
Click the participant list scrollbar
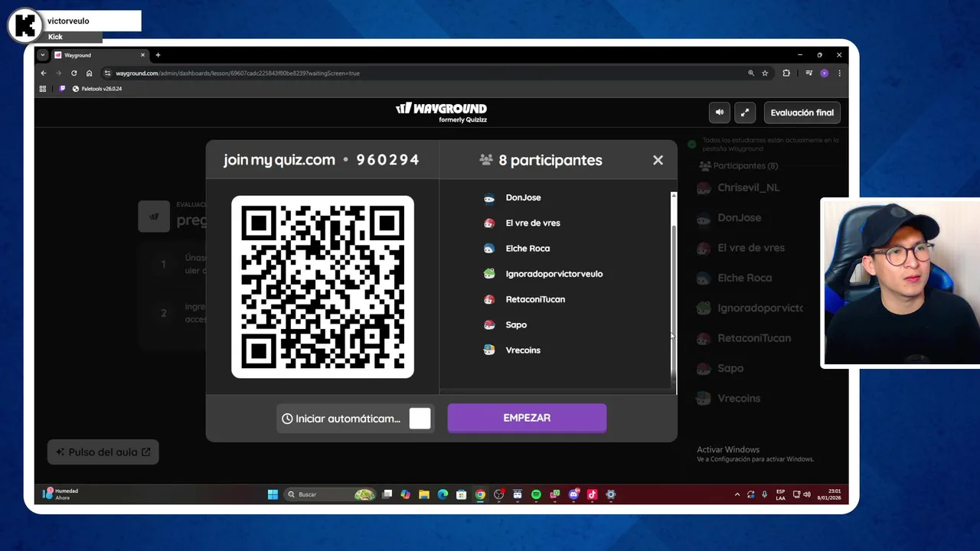674,298
